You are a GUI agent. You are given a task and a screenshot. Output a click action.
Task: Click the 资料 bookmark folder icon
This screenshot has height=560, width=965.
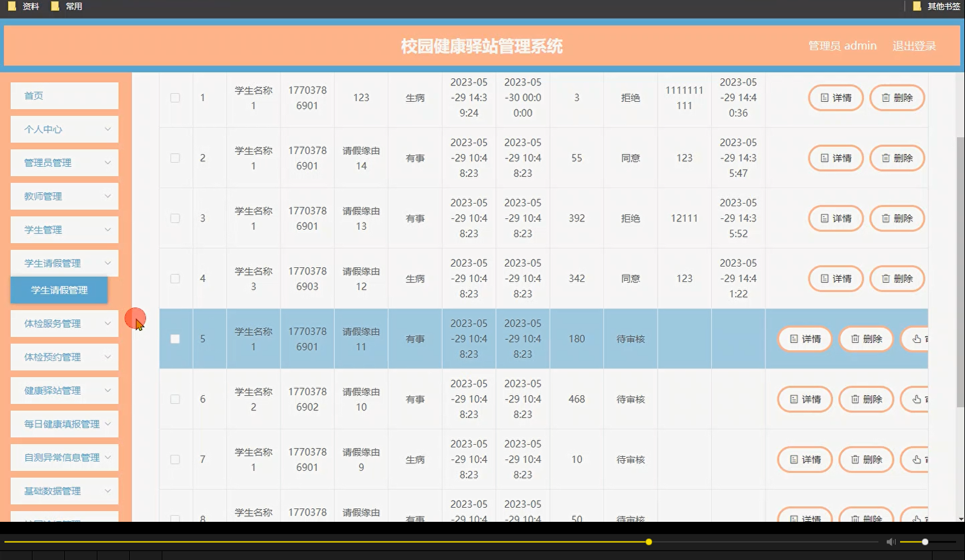coord(11,6)
